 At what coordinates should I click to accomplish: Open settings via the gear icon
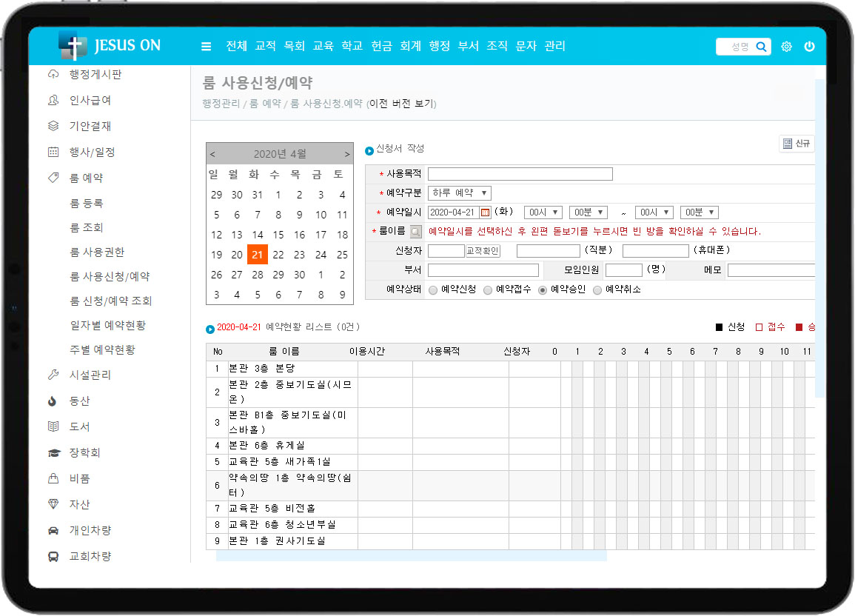pyautogui.click(x=786, y=47)
